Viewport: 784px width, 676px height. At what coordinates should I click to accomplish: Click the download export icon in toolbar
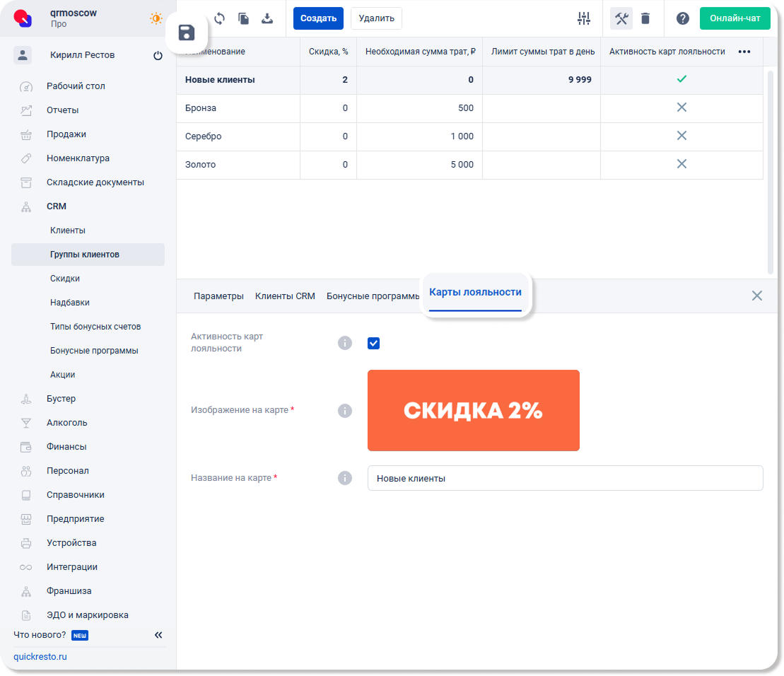(x=267, y=18)
